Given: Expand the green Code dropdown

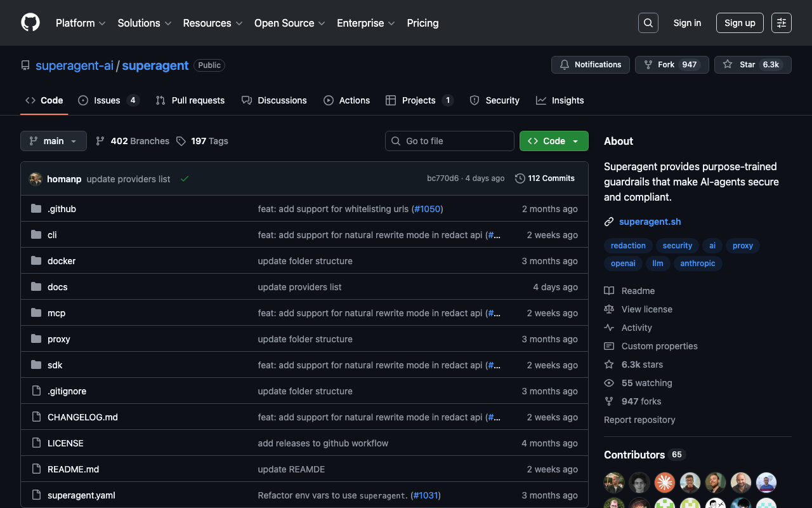Looking at the screenshot, I should click(x=554, y=141).
